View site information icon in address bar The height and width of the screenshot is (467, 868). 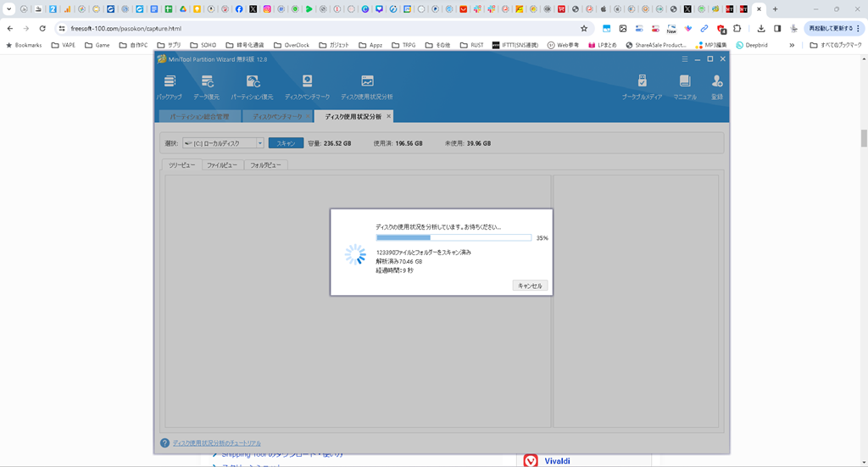coord(62,28)
